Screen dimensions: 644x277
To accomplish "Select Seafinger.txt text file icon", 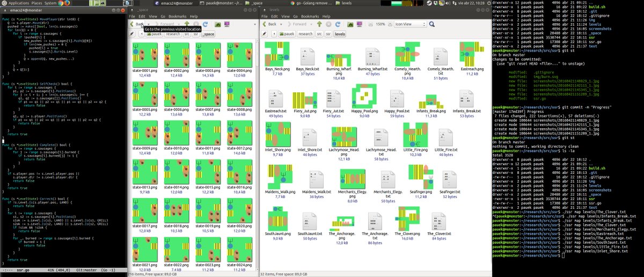I will (450, 179).
